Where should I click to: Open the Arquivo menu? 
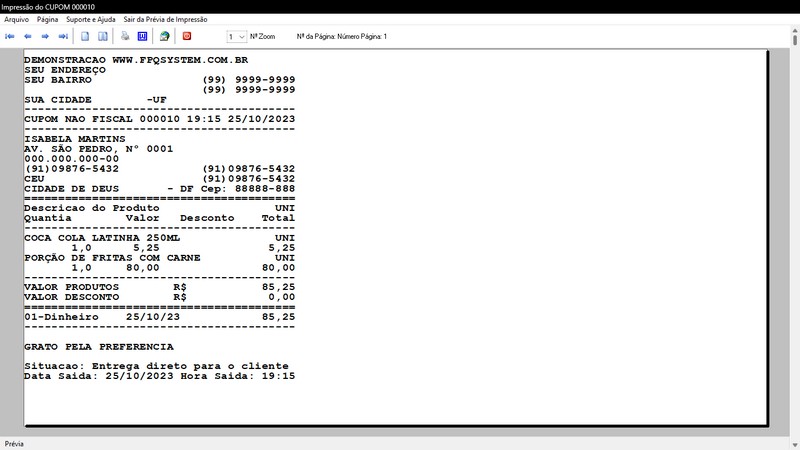click(16, 19)
